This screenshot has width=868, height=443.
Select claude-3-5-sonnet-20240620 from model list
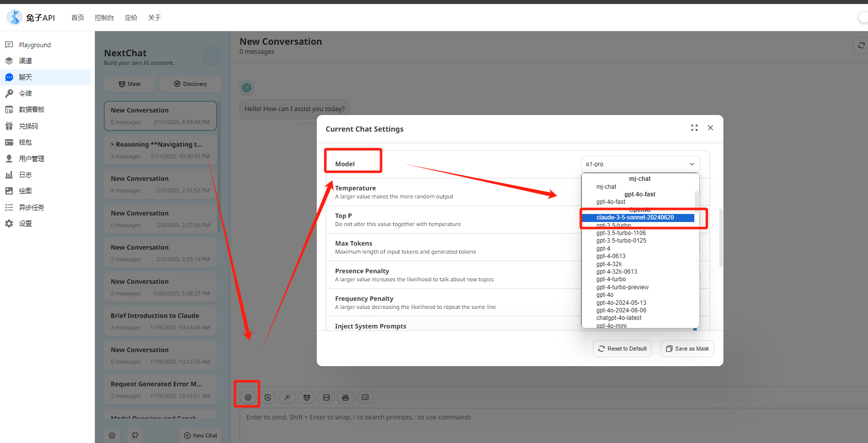(x=635, y=217)
